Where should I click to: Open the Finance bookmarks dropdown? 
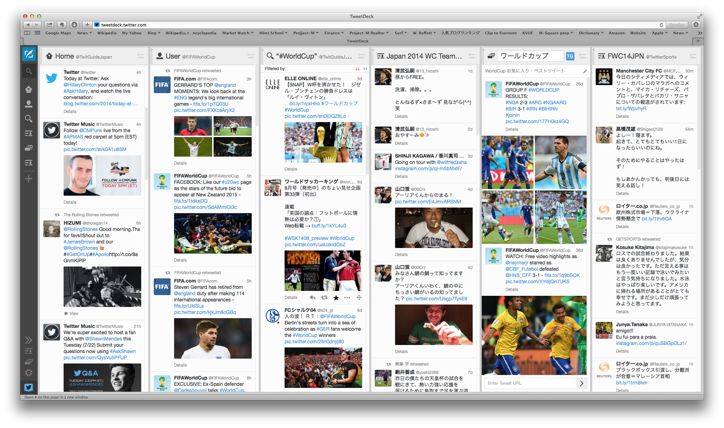coord(334,33)
